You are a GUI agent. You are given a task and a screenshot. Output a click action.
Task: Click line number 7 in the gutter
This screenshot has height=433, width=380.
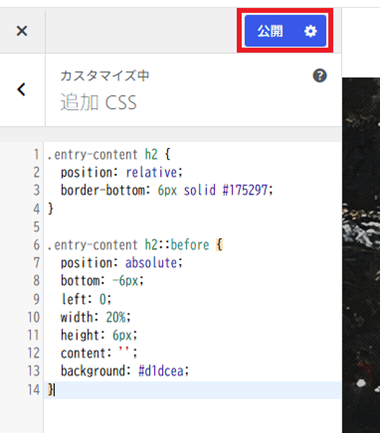point(36,263)
